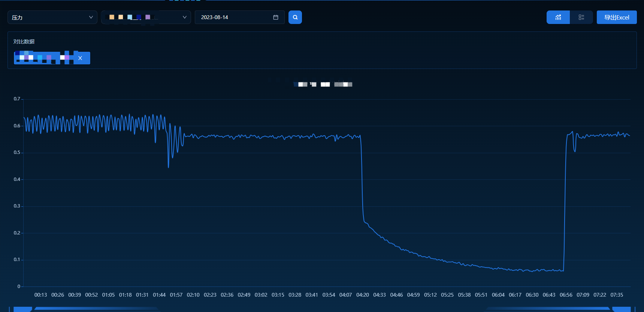The width and height of the screenshot is (644, 312).
Task: Click the 03:02 time axis label
Action: pyautogui.click(x=261, y=295)
